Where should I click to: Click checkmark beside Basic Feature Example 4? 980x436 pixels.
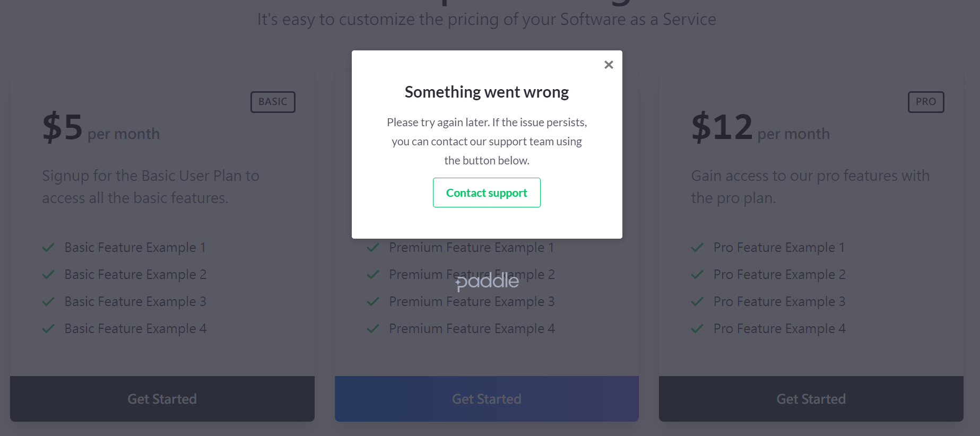(48, 329)
